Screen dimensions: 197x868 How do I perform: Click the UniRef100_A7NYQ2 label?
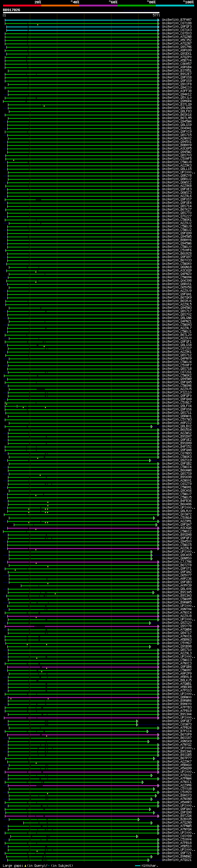177,744
